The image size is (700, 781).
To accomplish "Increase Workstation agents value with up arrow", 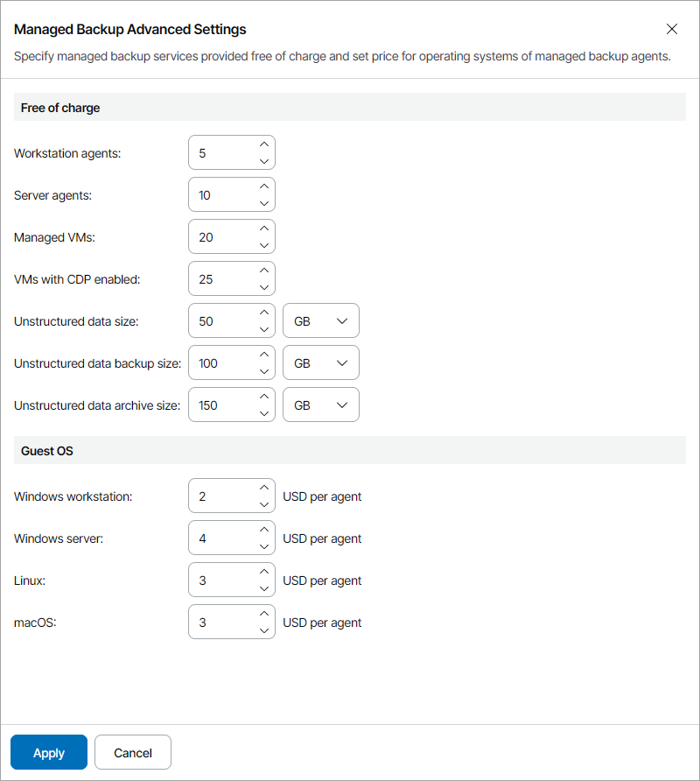I will (x=264, y=144).
